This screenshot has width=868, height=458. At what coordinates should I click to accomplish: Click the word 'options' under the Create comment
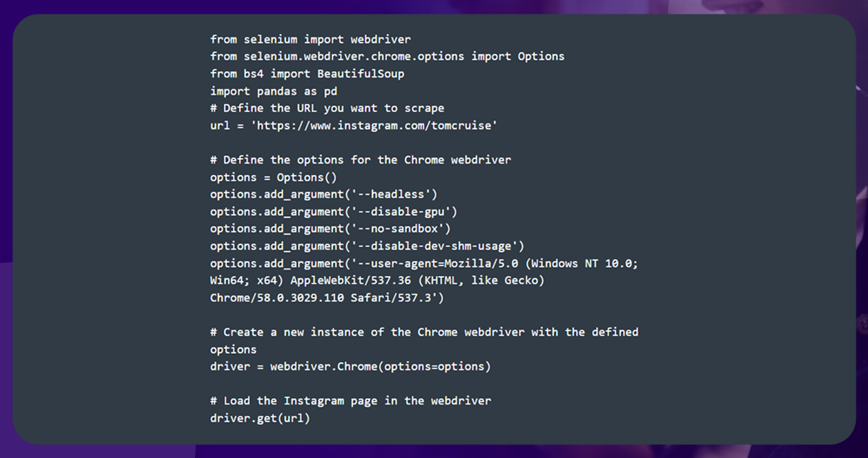click(x=233, y=350)
